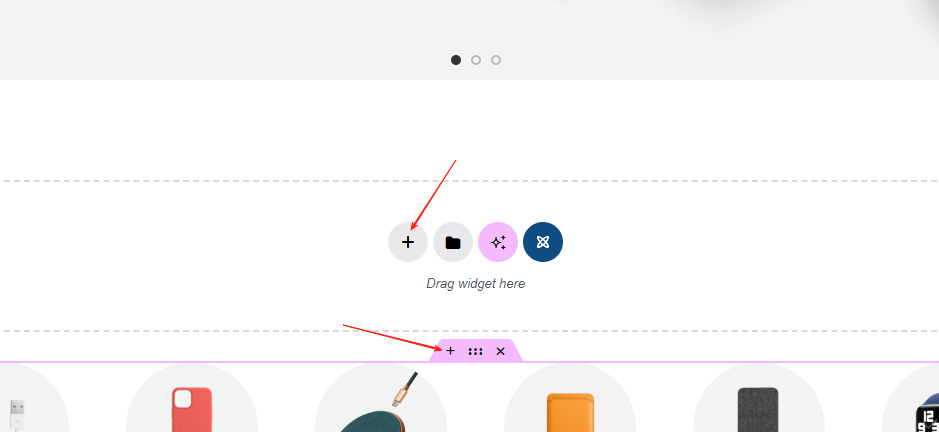Add section using pink tab plus icon
The image size is (939, 432).
tap(450, 351)
